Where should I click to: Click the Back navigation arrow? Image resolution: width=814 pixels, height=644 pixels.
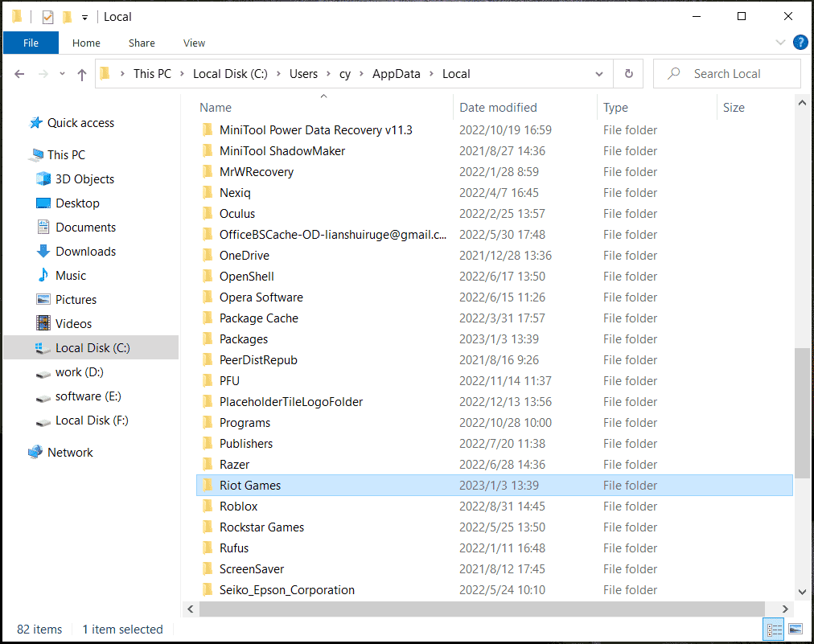tap(19, 73)
